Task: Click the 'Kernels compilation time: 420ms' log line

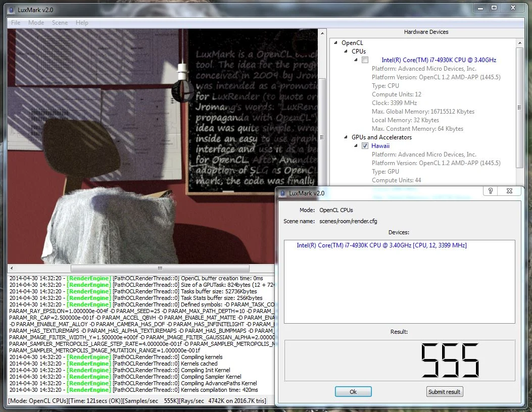Action: 134,390
